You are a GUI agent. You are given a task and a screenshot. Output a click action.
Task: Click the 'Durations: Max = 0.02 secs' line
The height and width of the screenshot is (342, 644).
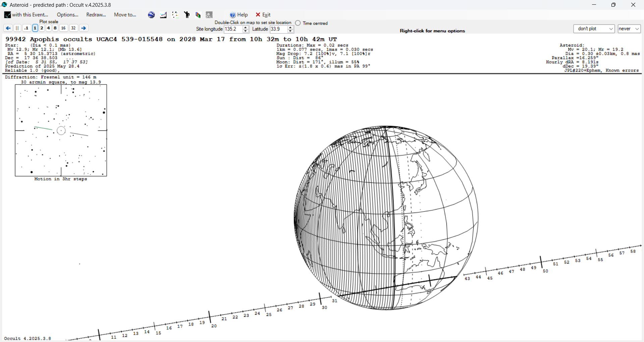click(312, 45)
